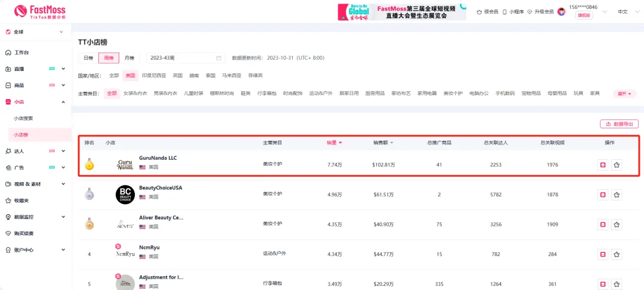Viewport: 644px width, 290px height.
Task: Open the 2023-43周 week picker field
Action: (185, 58)
